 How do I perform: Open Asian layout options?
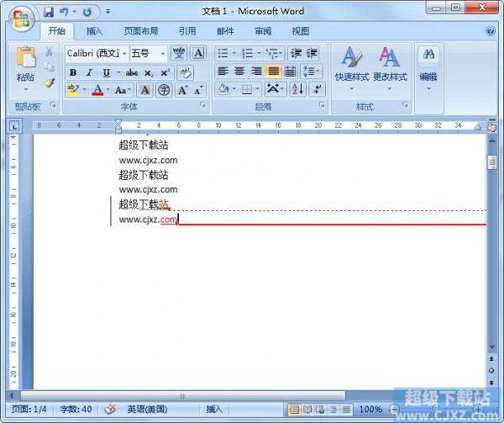(x=275, y=89)
